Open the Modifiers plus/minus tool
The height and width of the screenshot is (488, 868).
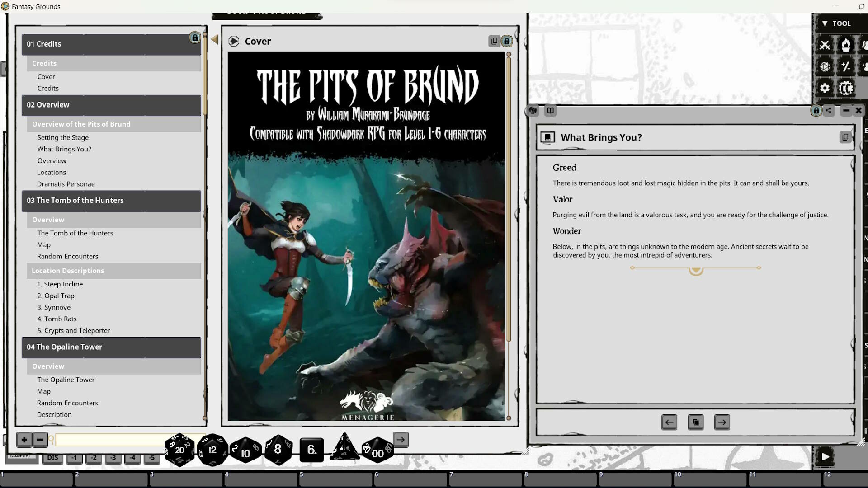pyautogui.click(x=846, y=66)
